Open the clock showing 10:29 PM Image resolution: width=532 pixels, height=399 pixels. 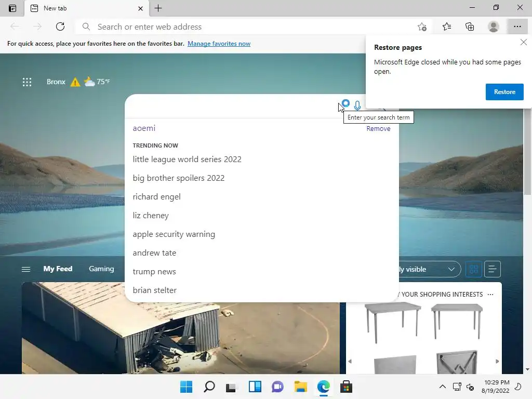click(x=495, y=387)
